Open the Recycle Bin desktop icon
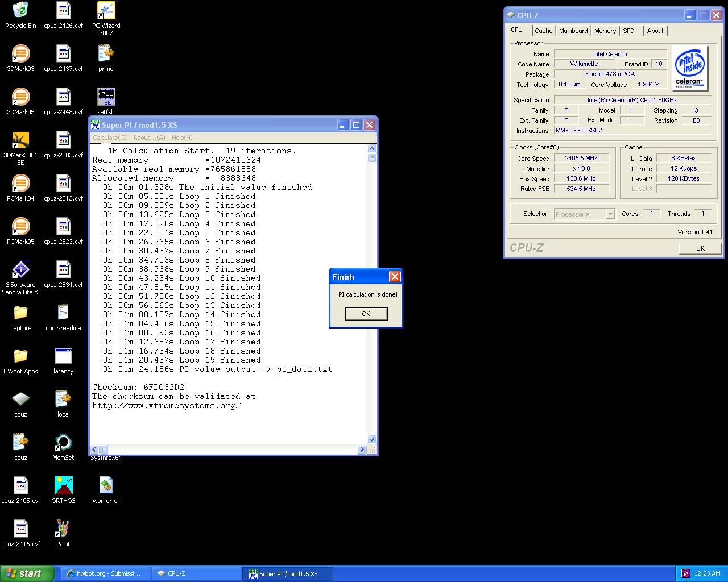 (x=20, y=15)
